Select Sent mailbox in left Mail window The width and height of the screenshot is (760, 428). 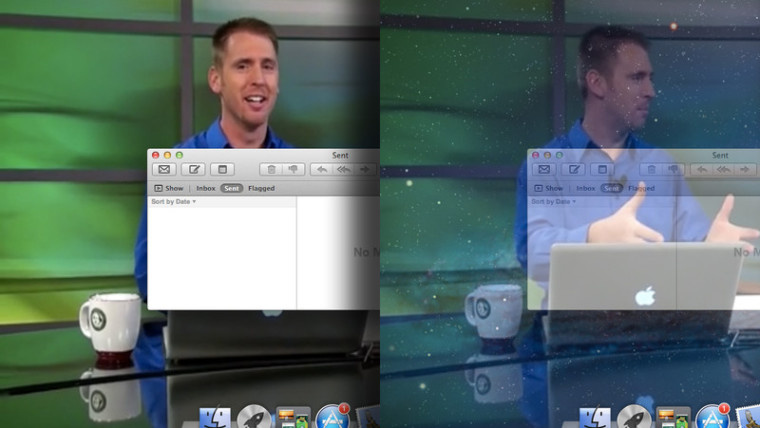(232, 188)
